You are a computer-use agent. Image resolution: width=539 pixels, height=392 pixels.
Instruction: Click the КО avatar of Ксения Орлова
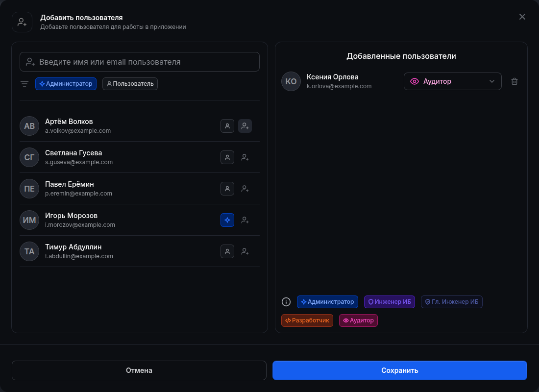[291, 81]
